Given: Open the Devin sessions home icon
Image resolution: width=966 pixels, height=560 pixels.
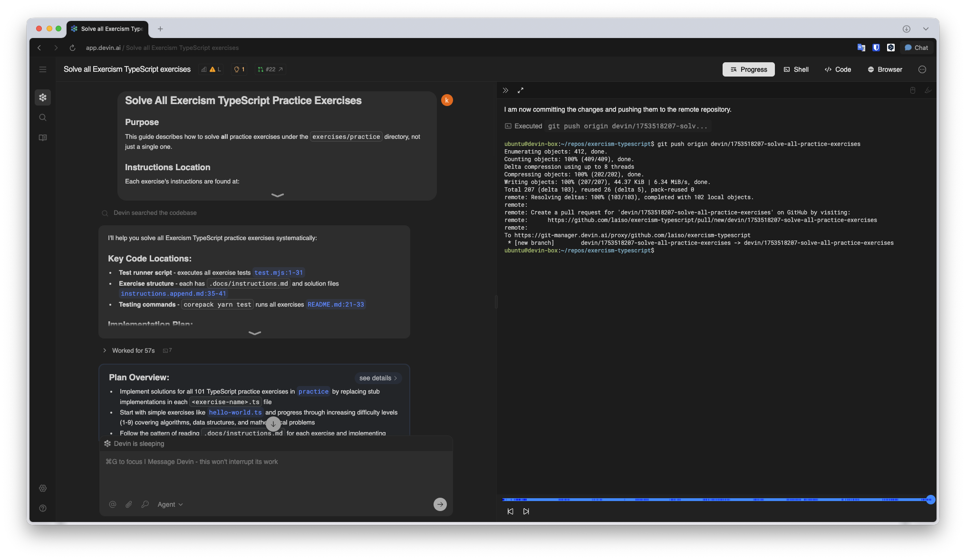Looking at the screenshot, I should (x=43, y=97).
